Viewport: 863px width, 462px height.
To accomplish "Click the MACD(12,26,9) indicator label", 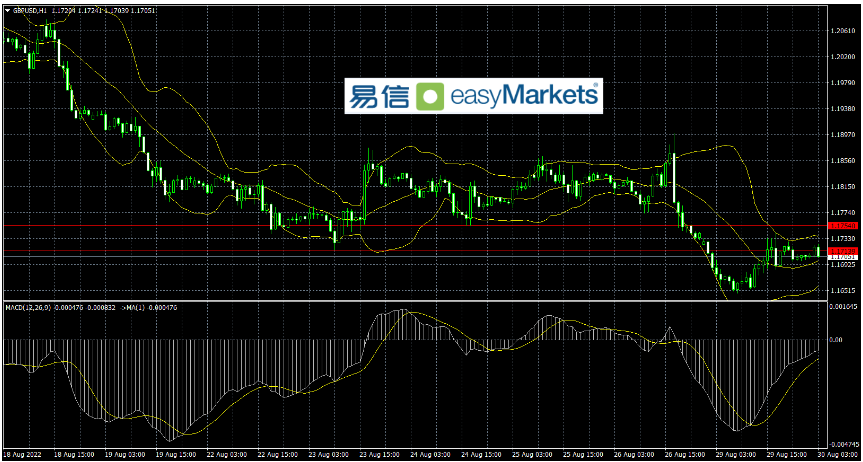I will point(28,307).
